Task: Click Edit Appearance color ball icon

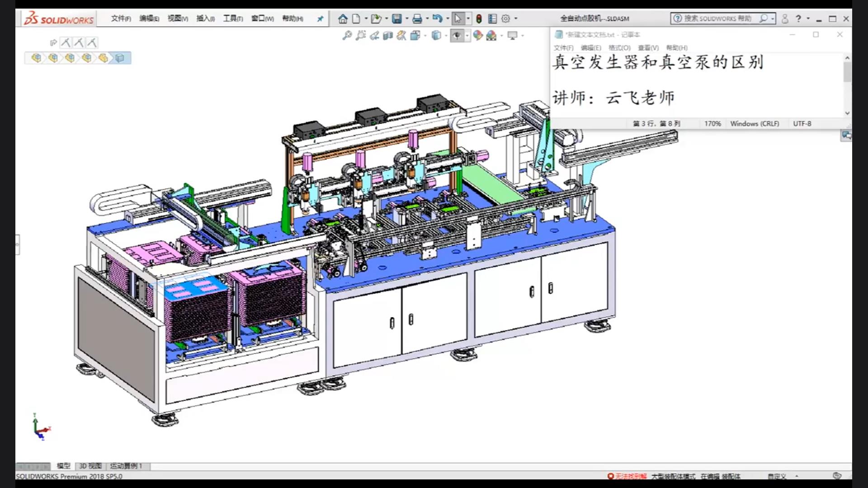Action: [x=478, y=35]
